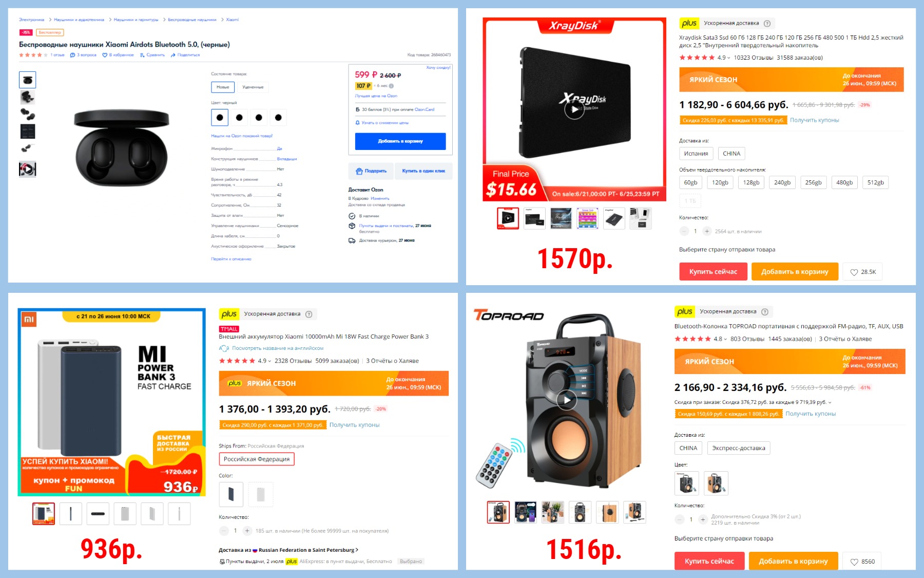Click heart icon with 28.5K wishlist count
The height and width of the screenshot is (578, 924).
(854, 272)
